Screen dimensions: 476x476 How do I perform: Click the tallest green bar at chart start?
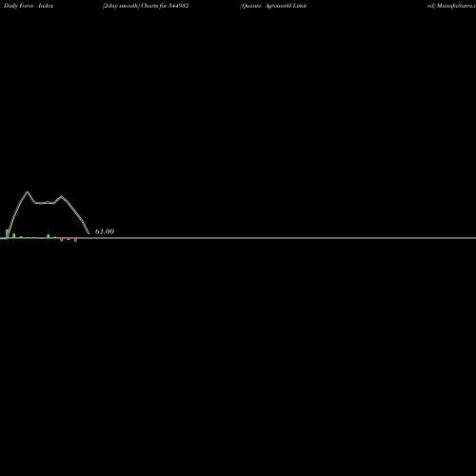[7, 233]
